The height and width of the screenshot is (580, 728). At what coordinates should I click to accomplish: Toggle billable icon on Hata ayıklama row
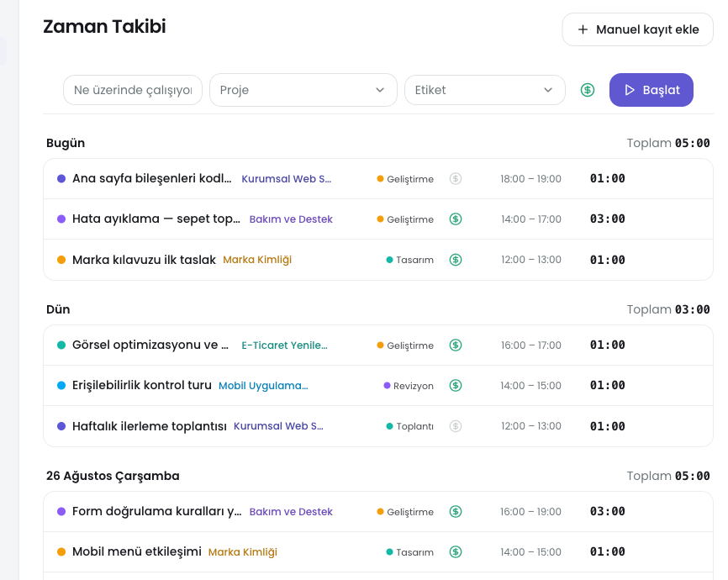click(x=456, y=219)
